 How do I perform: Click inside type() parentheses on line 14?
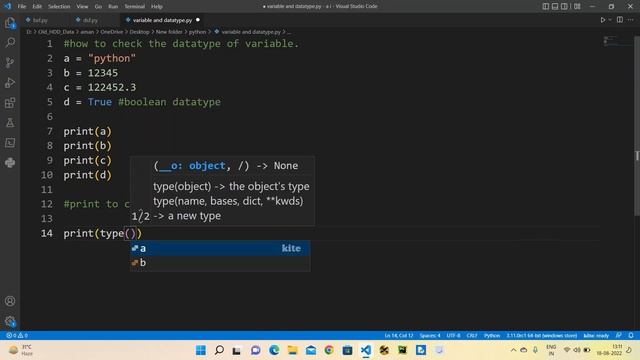(130, 233)
